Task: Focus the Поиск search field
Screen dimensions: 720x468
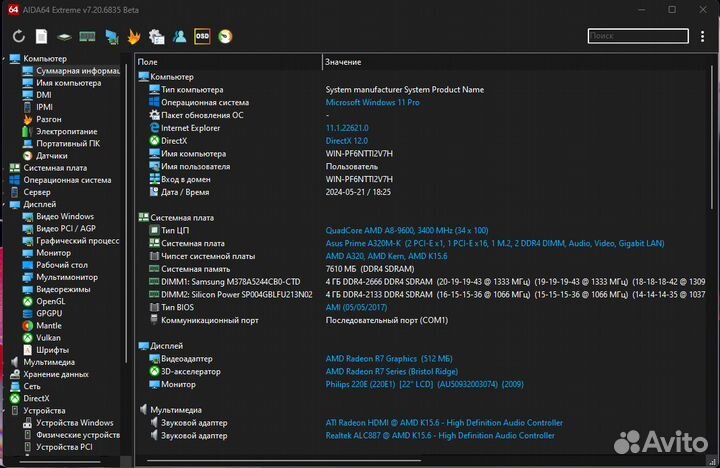Action: 638,36
